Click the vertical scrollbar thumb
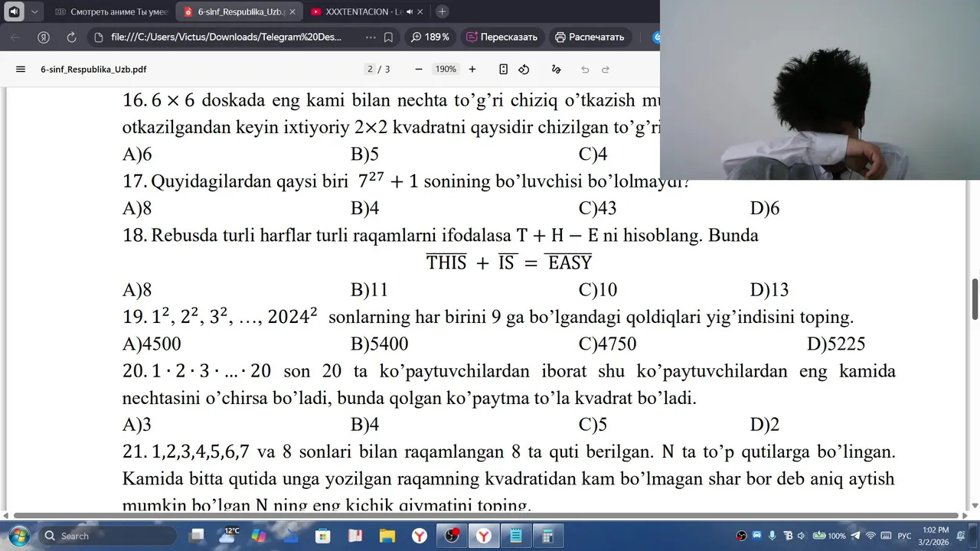The image size is (980, 551). (x=975, y=299)
